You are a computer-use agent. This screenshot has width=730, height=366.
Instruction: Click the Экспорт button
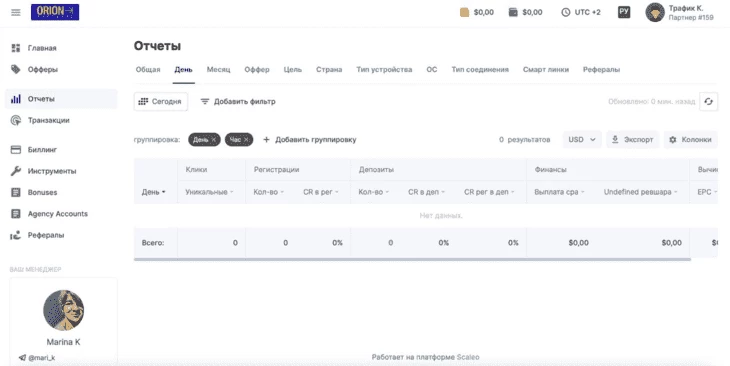(x=632, y=140)
